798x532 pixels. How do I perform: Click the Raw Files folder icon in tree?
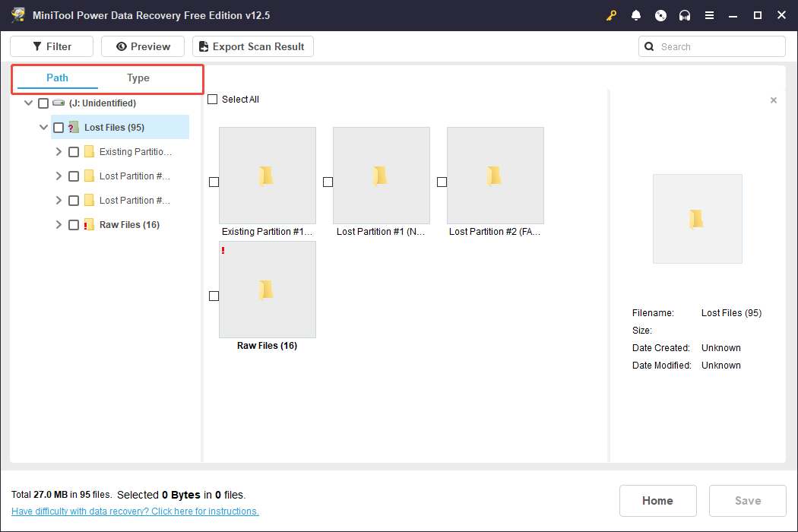[89, 224]
